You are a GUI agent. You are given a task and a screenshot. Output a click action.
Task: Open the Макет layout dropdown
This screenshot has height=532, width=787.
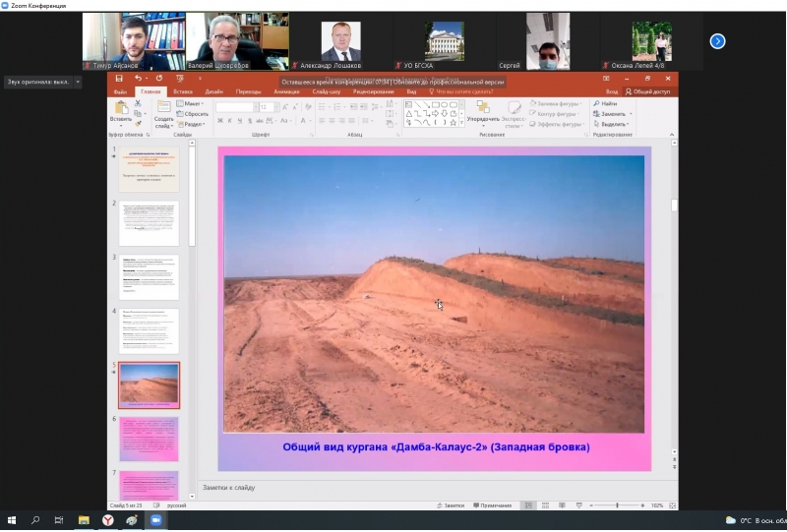[x=190, y=103]
